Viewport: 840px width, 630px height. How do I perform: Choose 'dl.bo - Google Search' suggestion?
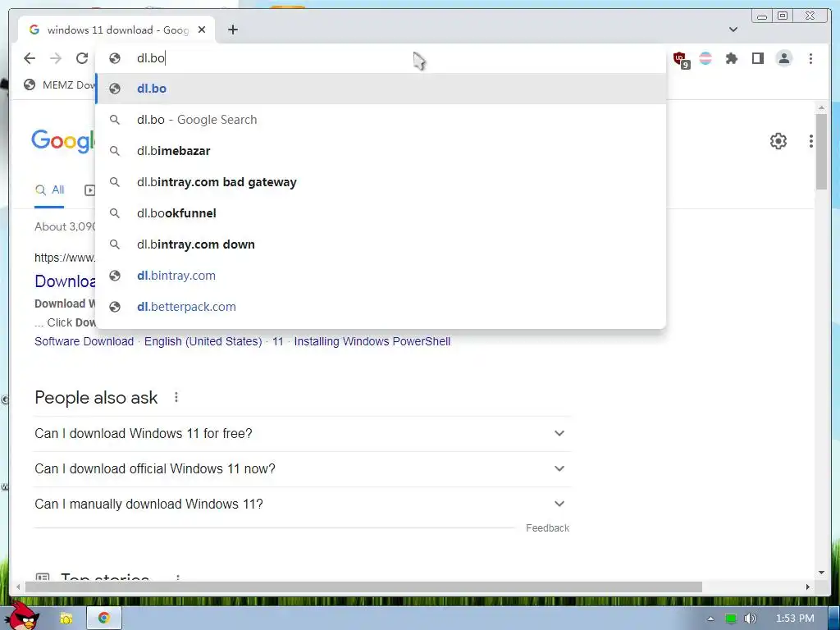pyautogui.click(x=381, y=120)
